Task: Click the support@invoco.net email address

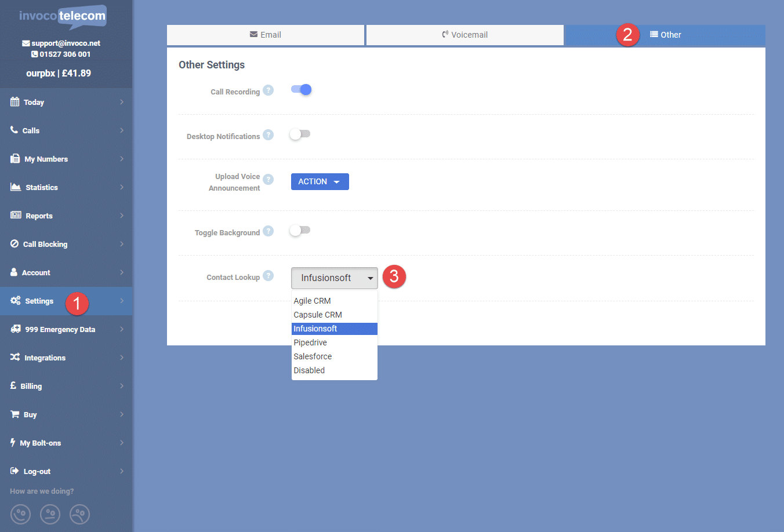Action: 66,43
